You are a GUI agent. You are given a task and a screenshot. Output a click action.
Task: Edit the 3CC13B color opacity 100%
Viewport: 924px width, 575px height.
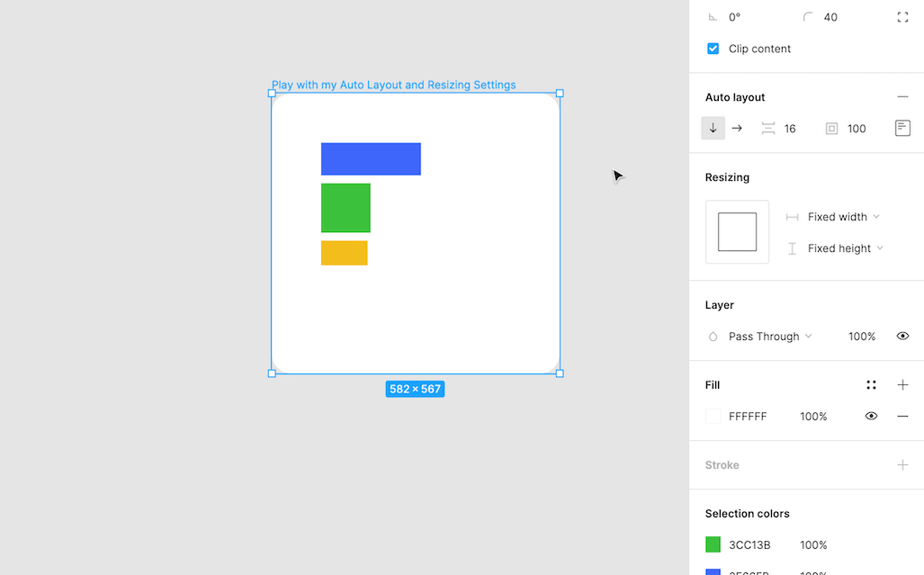pos(813,545)
